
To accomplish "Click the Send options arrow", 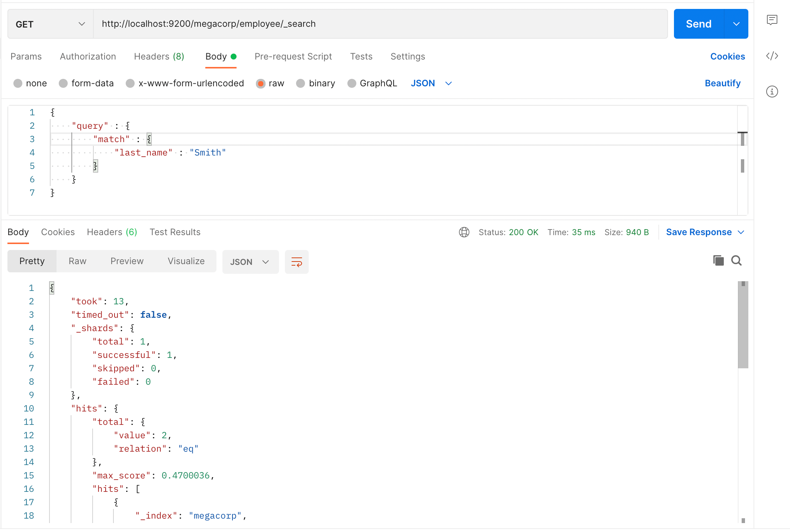I will (x=736, y=24).
